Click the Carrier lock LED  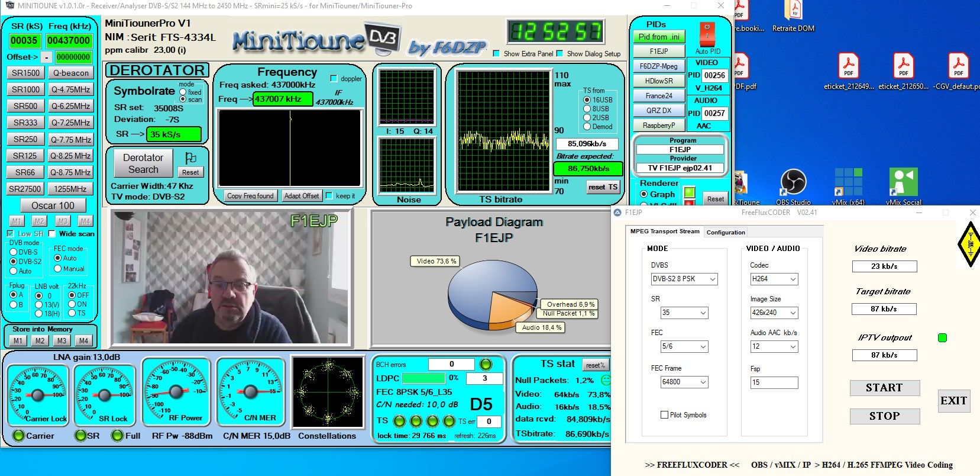[18, 436]
